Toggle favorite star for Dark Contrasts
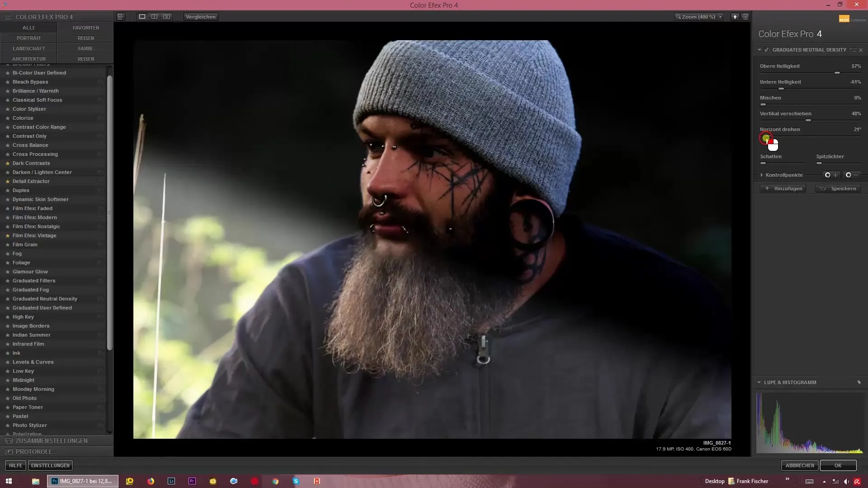 (8, 163)
